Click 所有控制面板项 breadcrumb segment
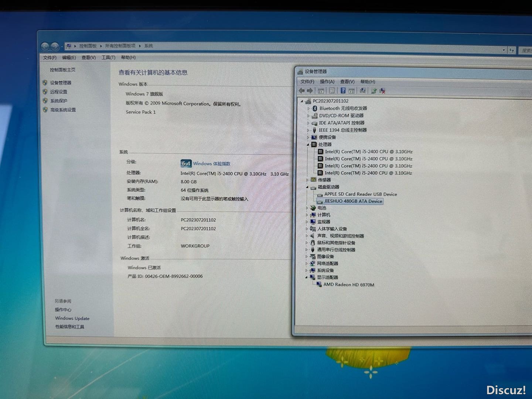 click(120, 46)
